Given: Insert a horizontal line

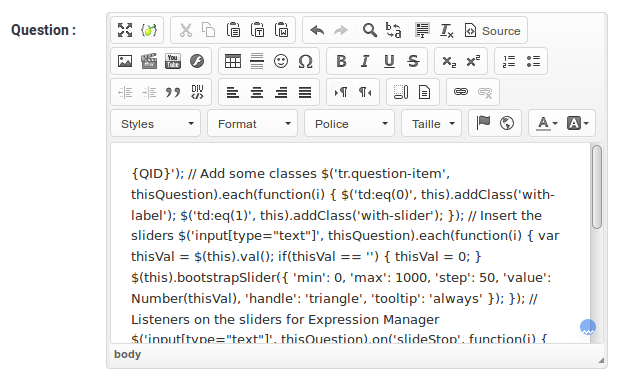Looking at the screenshot, I should (x=257, y=61).
